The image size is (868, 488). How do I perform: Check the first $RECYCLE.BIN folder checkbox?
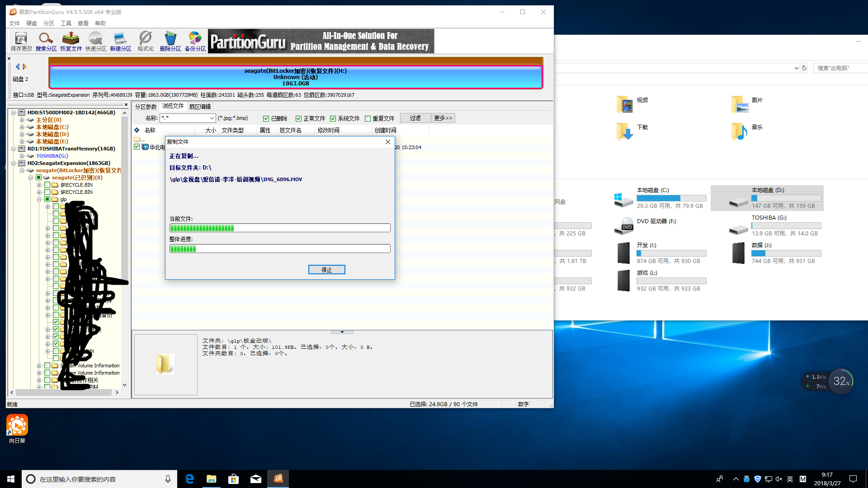47,185
